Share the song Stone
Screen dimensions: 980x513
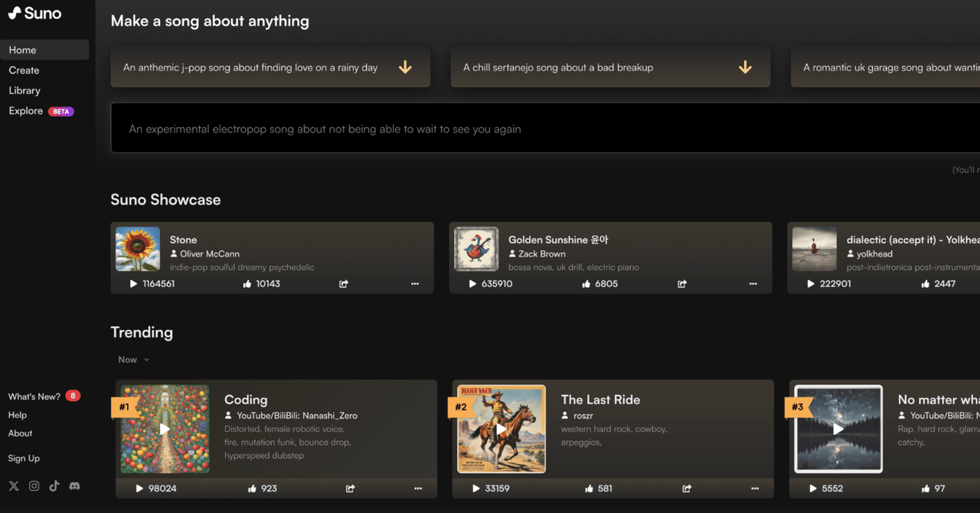click(344, 284)
